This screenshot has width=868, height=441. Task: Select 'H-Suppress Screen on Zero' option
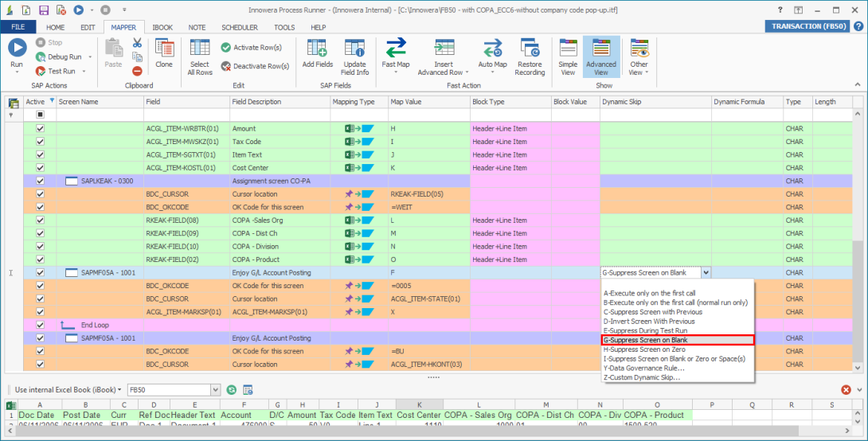(645, 349)
